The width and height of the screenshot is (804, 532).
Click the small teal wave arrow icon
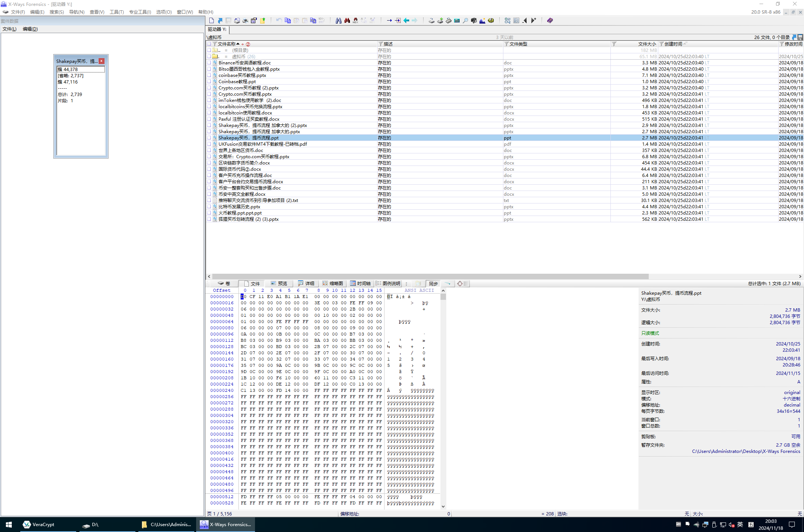click(447, 284)
